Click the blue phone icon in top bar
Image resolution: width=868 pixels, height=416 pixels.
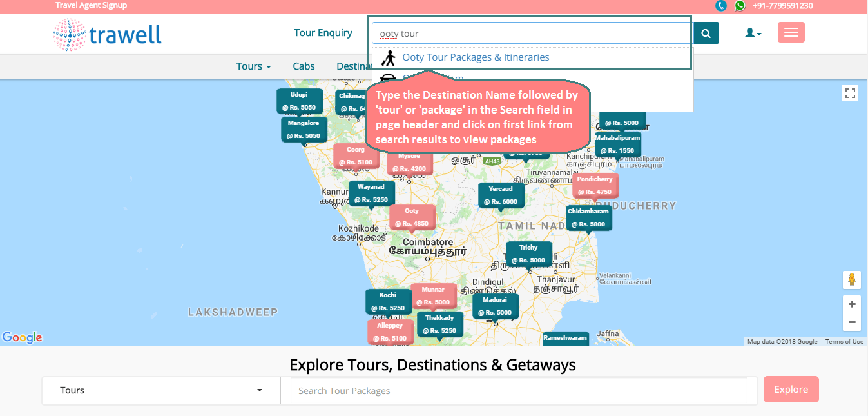click(721, 6)
